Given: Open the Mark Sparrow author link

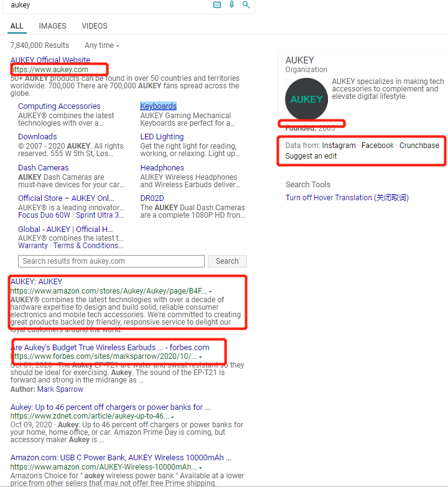Looking at the screenshot, I should [60, 389].
